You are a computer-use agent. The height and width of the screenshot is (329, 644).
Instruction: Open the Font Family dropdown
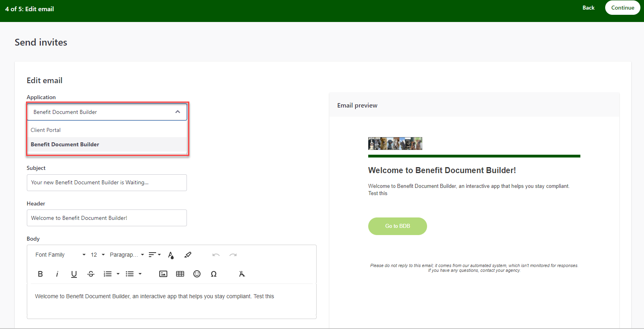pyautogui.click(x=60, y=255)
